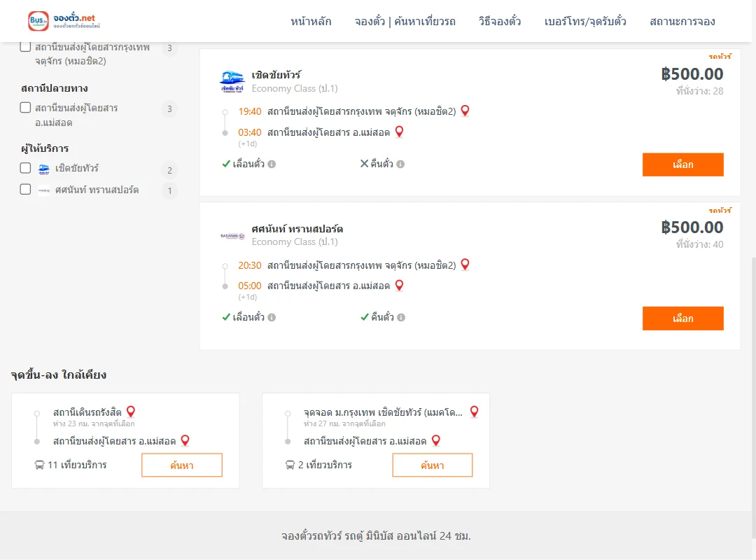Open สถานะการจอง menu item
The height and width of the screenshot is (560, 756).
coord(682,21)
